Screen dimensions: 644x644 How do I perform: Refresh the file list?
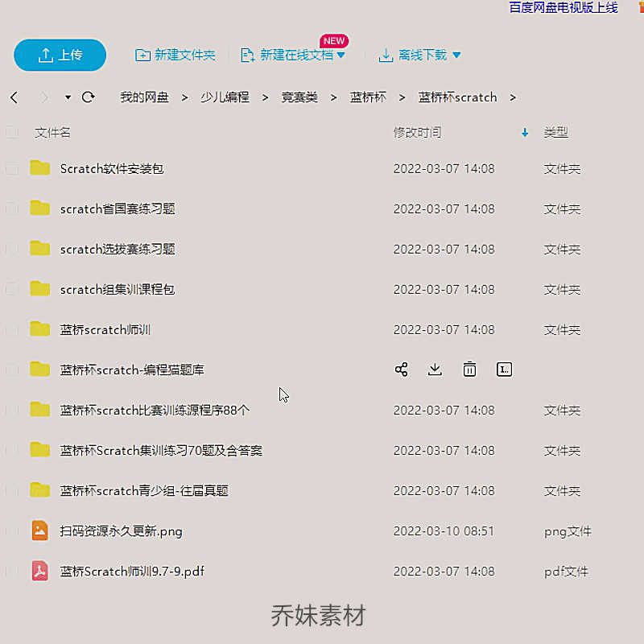pyautogui.click(x=89, y=97)
